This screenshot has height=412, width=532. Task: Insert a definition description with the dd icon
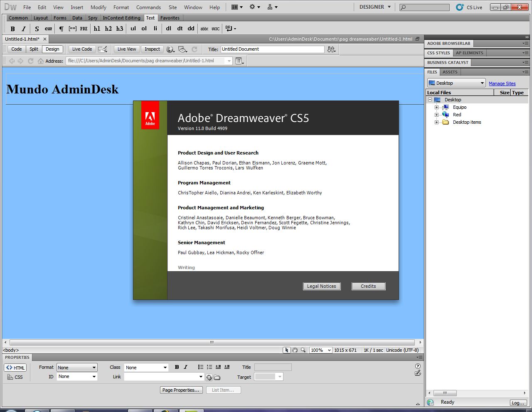click(x=191, y=29)
